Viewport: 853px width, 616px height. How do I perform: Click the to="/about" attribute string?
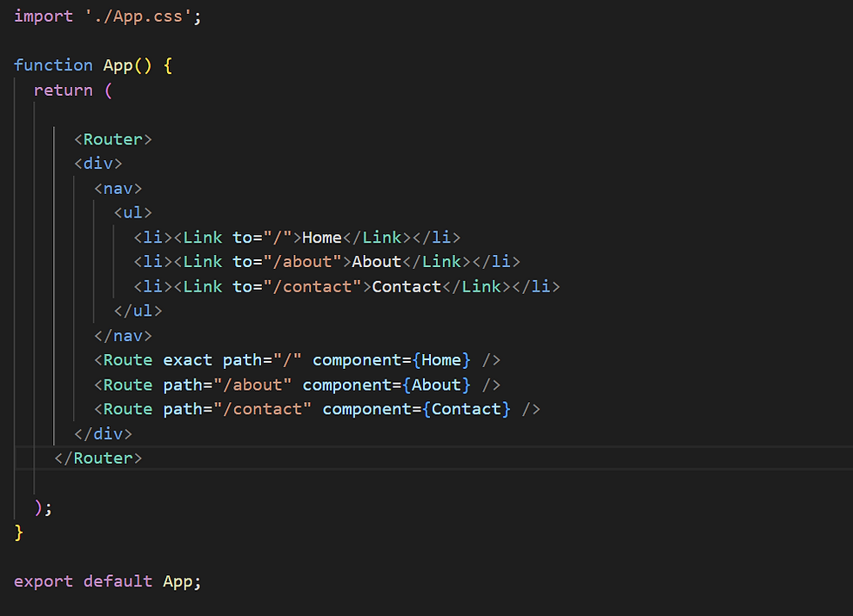tap(287, 262)
